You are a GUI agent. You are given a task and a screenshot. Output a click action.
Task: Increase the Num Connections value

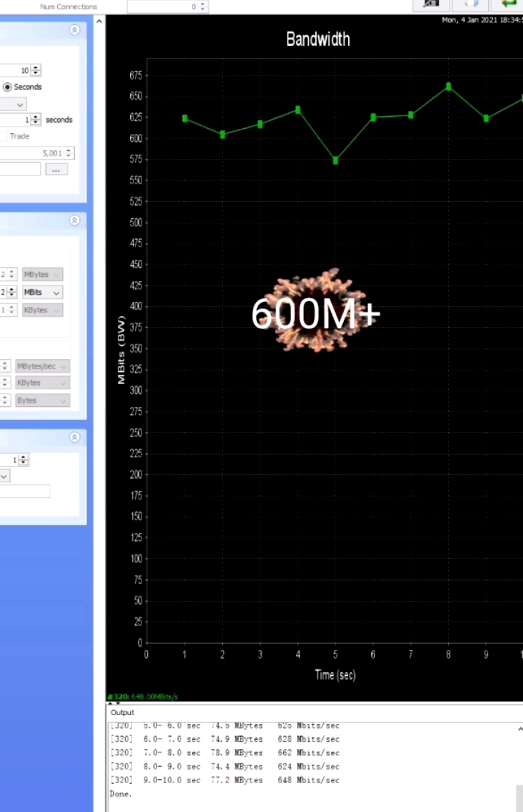click(203, 4)
